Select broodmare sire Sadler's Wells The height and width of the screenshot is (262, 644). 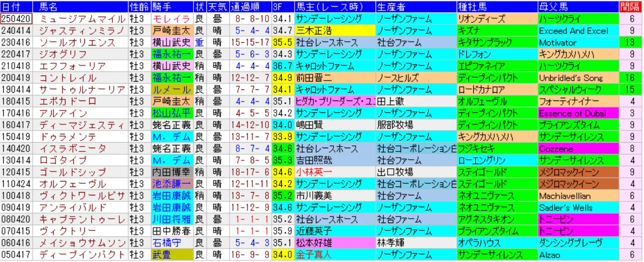578,208
